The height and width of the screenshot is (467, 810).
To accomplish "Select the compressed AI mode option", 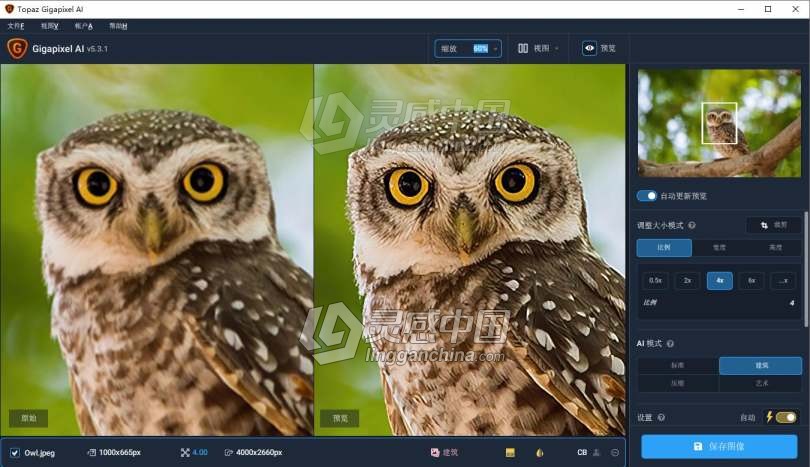I will point(678,383).
